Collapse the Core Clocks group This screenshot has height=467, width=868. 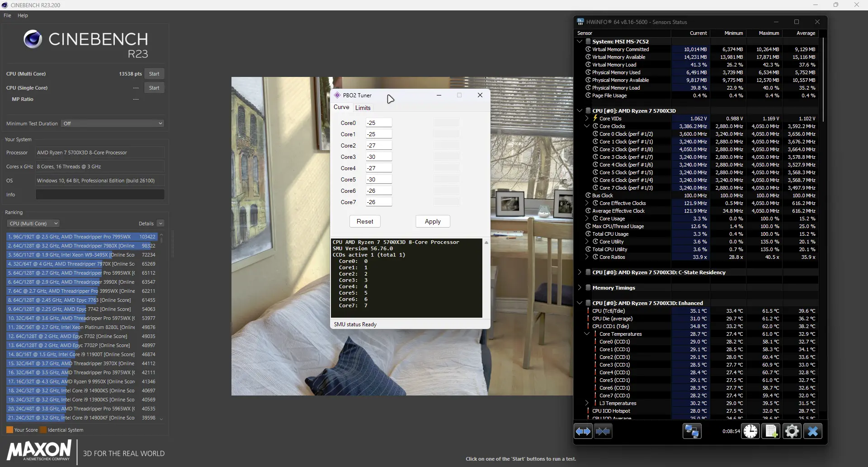[x=587, y=126]
